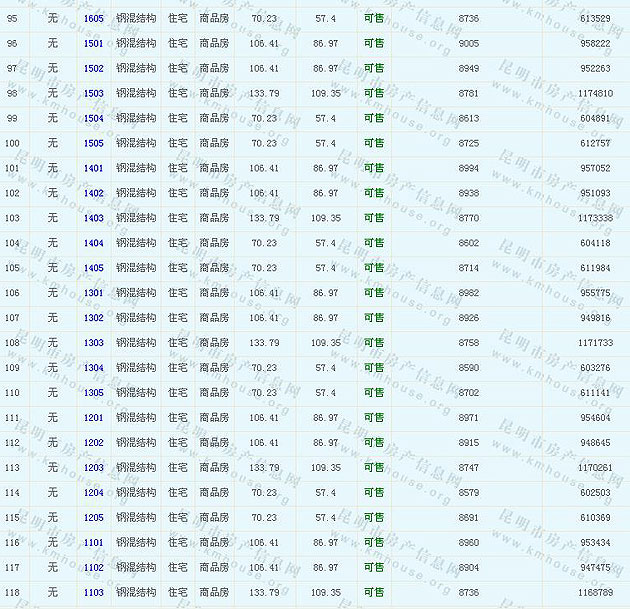Open room 1405 link

tap(93, 268)
